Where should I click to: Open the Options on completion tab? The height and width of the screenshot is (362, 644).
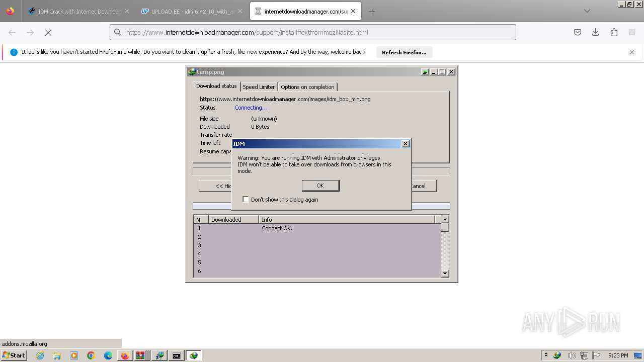coord(307,87)
